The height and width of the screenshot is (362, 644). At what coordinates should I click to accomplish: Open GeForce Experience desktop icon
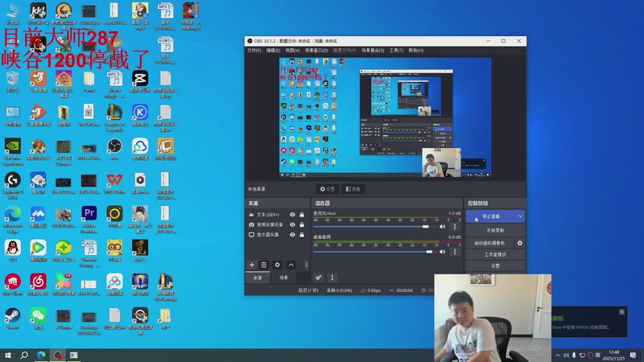pyautogui.click(x=13, y=151)
